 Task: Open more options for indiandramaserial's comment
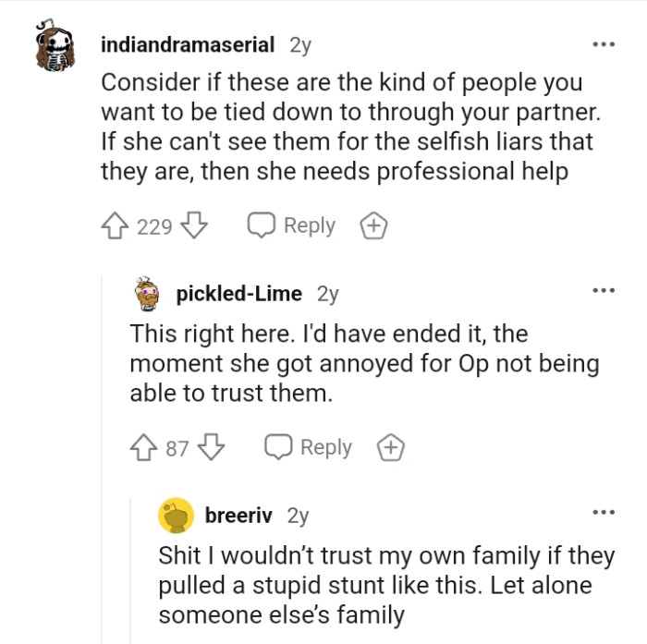[604, 44]
